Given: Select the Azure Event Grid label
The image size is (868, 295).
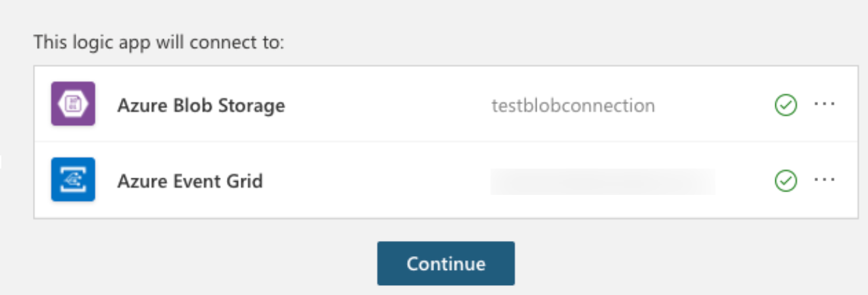Looking at the screenshot, I should tap(189, 180).
